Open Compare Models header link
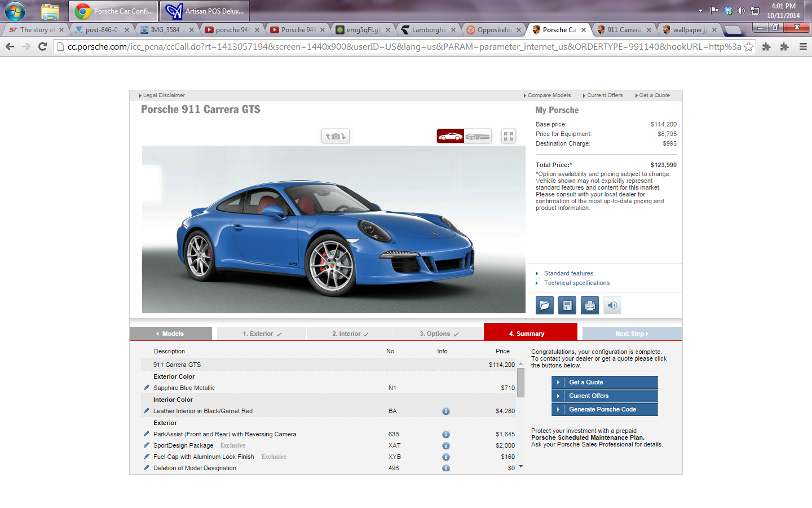This screenshot has height=508, width=812. pos(549,95)
